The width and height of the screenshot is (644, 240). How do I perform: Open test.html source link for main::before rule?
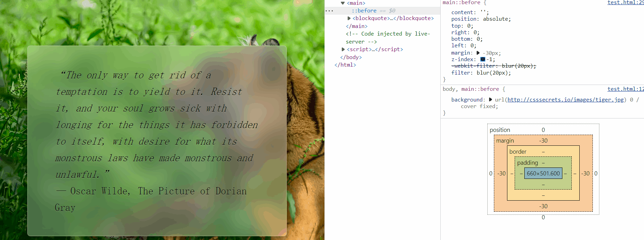pyautogui.click(x=625, y=3)
